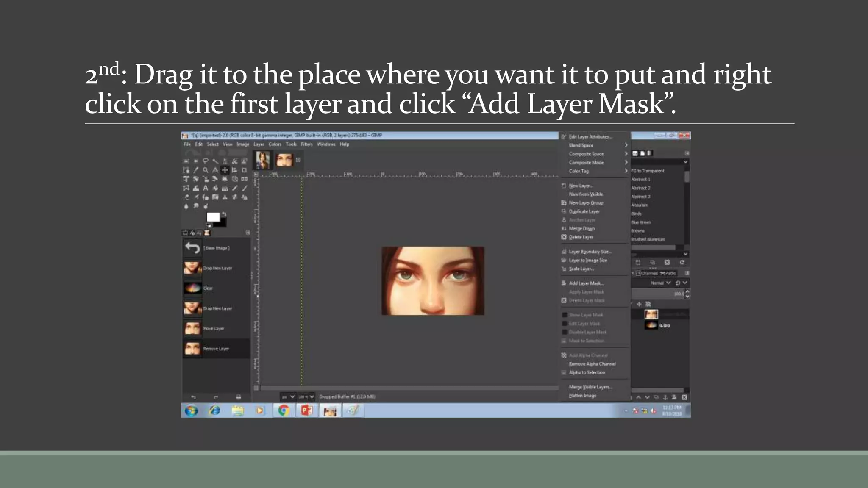Select the Move tool

pos(225,170)
